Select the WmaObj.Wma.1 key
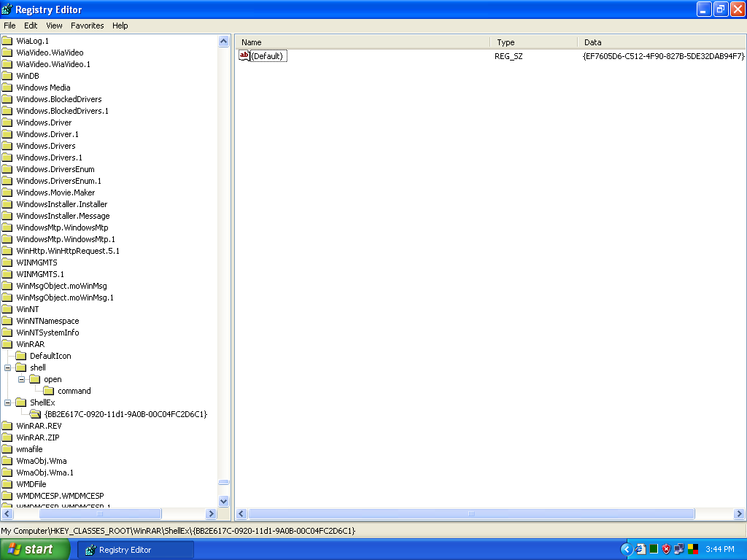 coord(44,472)
